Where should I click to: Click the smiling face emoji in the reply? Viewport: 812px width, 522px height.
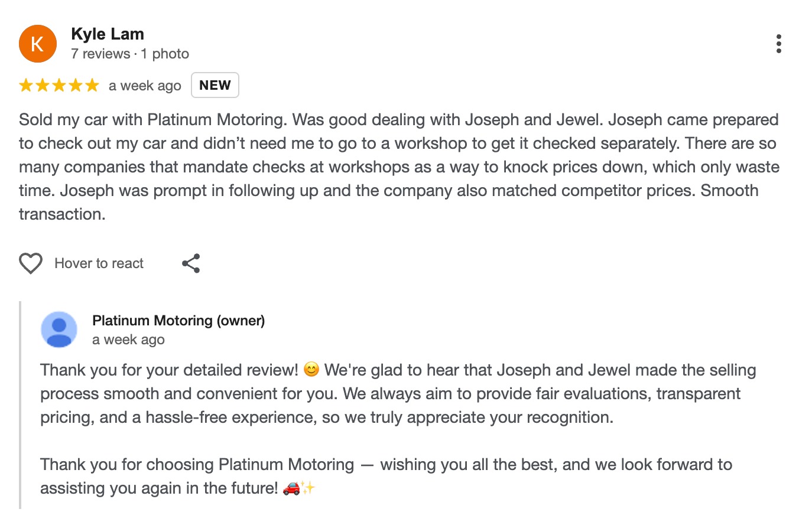(x=311, y=370)
